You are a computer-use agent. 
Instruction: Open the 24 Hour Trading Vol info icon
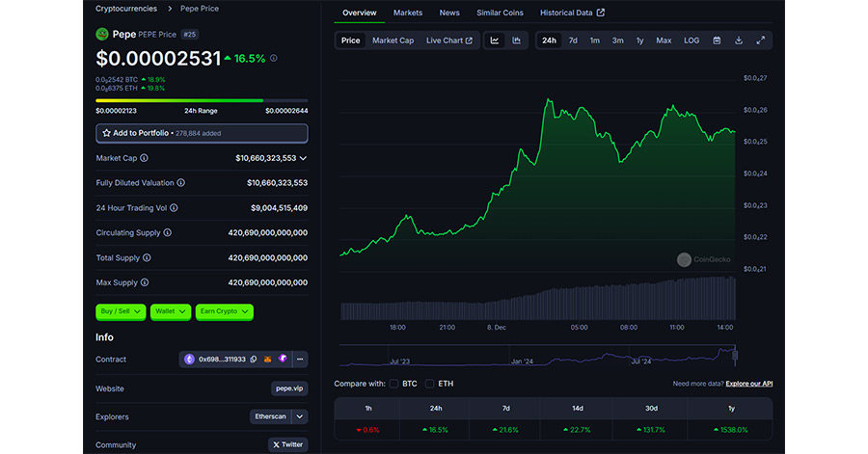click(174, 208)
